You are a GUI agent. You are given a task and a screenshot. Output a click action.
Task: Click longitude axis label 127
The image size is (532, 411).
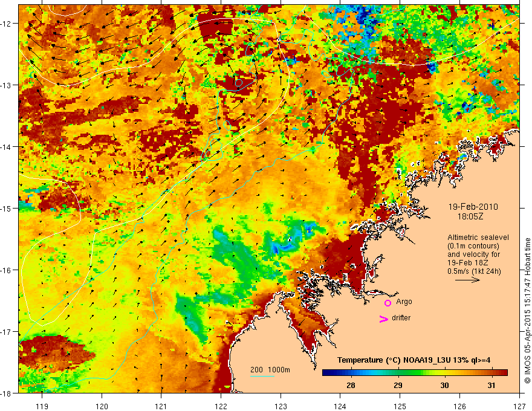point(519,406)
